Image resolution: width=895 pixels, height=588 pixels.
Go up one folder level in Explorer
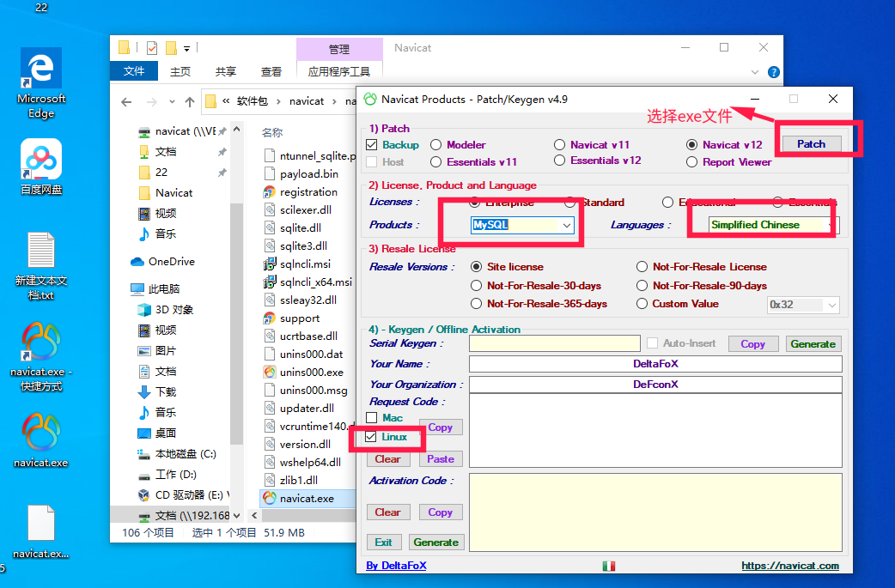[190, 102]
